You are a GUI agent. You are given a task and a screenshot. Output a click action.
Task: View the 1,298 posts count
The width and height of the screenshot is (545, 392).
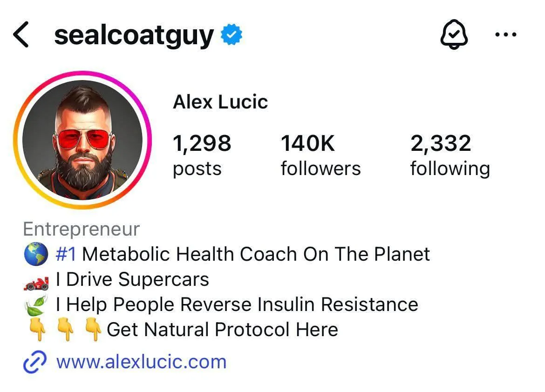(x=202, y=155)
